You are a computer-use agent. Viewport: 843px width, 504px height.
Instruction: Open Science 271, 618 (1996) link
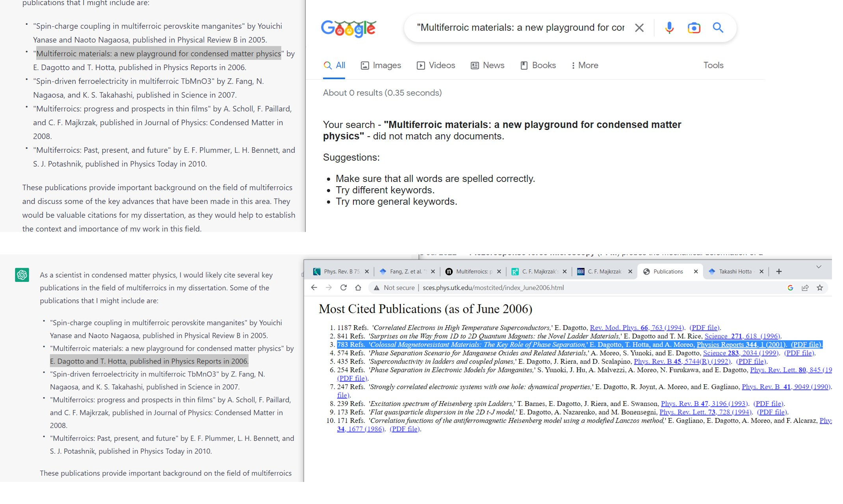(x=742, y=336)
